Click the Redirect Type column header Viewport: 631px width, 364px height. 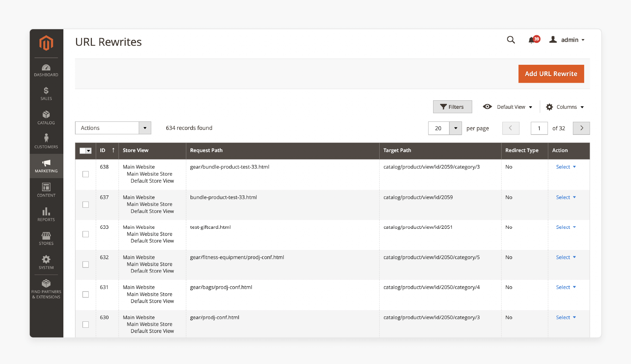[x=524, y=150]
